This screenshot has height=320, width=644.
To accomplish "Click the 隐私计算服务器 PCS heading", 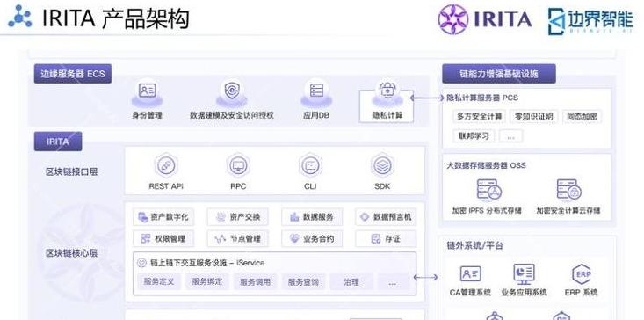I will (482, 98).
